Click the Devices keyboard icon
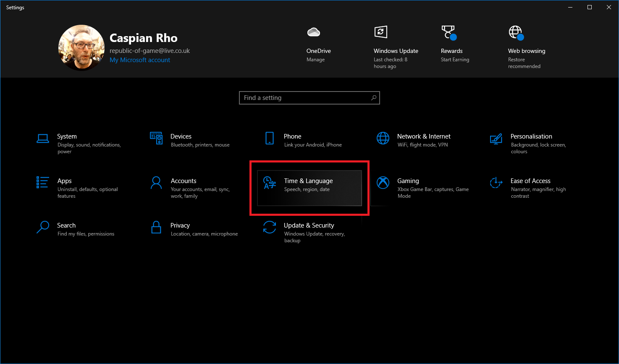The width and height of the screenshot is (619, 364). (x=156, y=138)
